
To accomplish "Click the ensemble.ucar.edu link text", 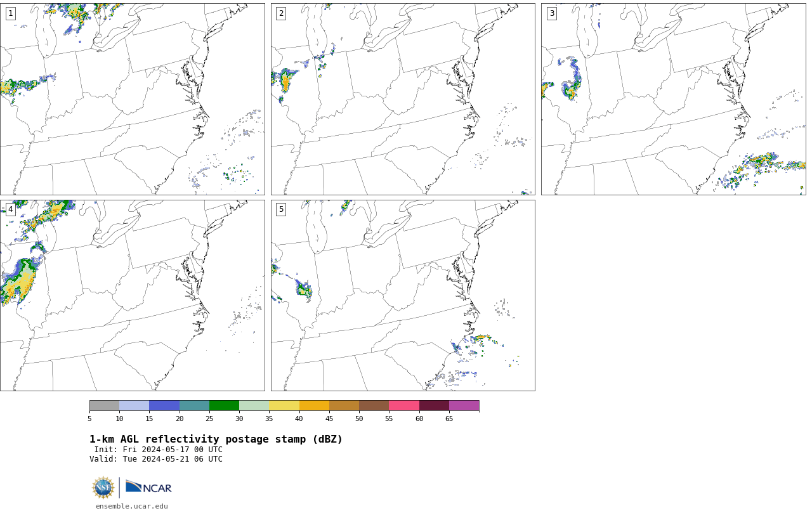I will coord(132,506).
